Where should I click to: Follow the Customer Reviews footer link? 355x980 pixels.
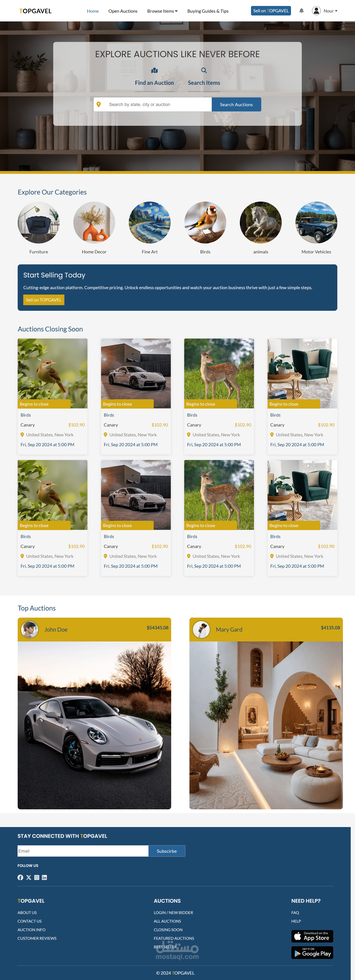click(x=37, y=938)
